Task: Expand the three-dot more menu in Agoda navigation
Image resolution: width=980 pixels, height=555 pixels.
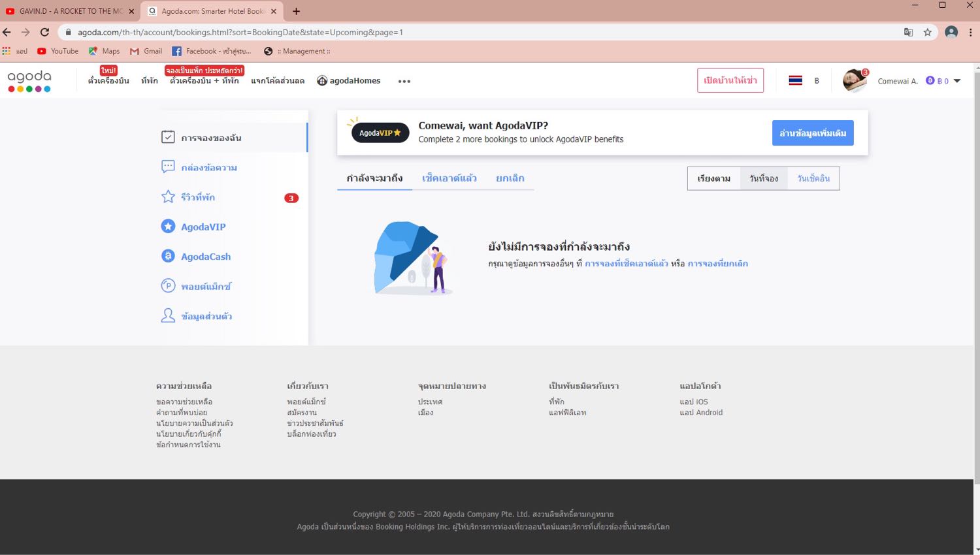Action: click(x=404, y=81)
